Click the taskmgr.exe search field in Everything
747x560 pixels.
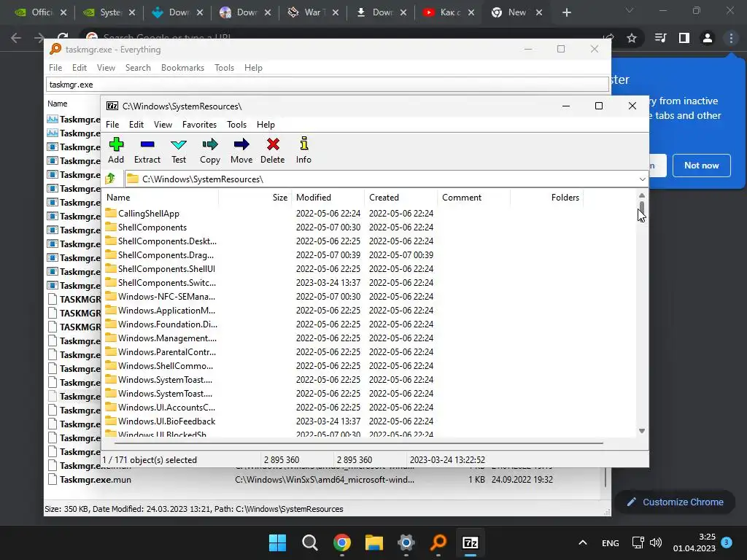(x=328, y=85)
